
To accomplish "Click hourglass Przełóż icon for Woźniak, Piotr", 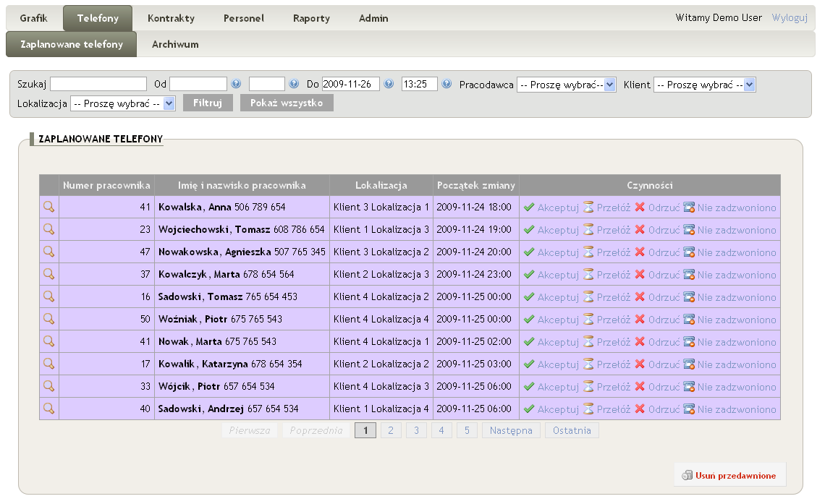I will [588, 320].
